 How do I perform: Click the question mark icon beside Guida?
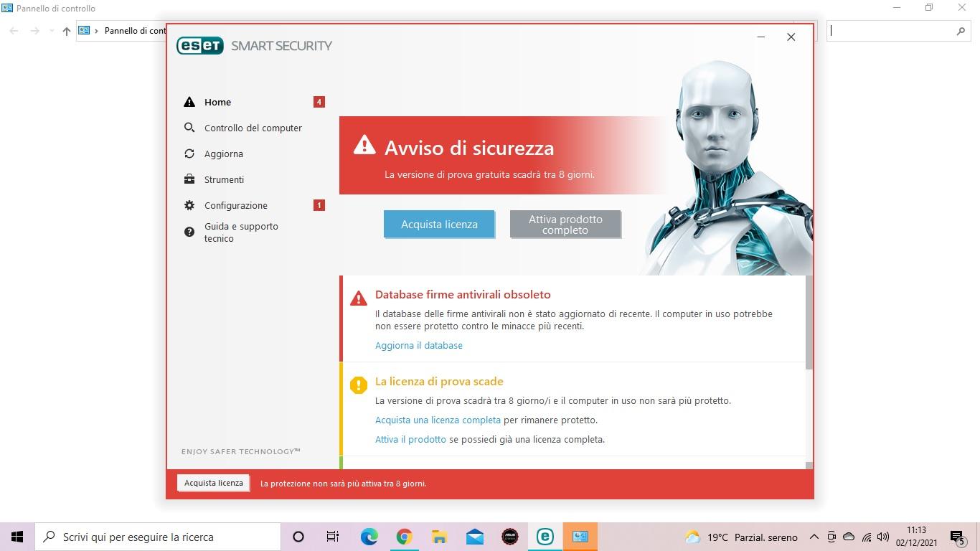tap(189, 232)
